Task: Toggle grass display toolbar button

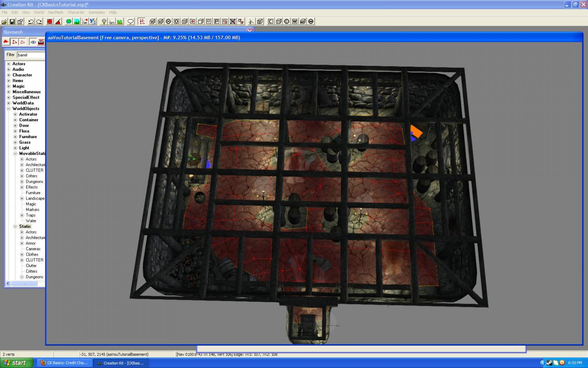Action: point(120,22)
